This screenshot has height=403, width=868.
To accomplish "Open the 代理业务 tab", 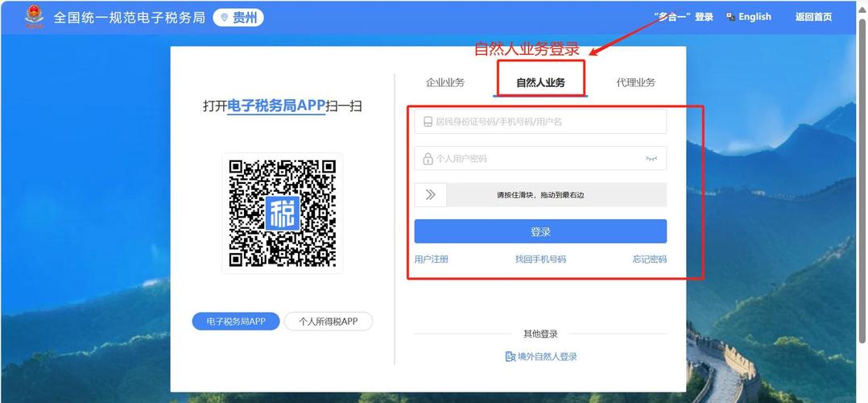I will click(x=636, y=82).
